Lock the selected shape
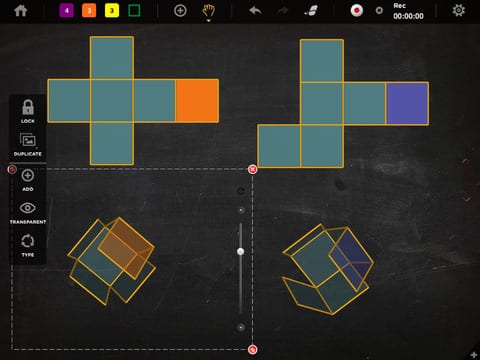This screenshot has height=360, width=480. tap(28, 111)
